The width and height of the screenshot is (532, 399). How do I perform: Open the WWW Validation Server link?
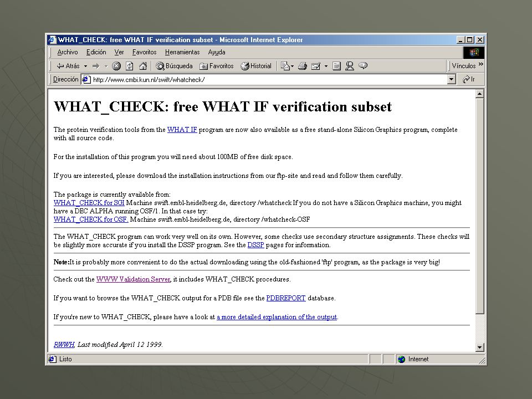pos(133,279)
